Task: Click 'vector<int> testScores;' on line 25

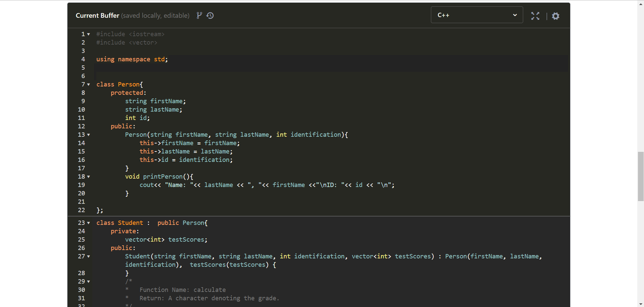Action: tap(166, 240)
